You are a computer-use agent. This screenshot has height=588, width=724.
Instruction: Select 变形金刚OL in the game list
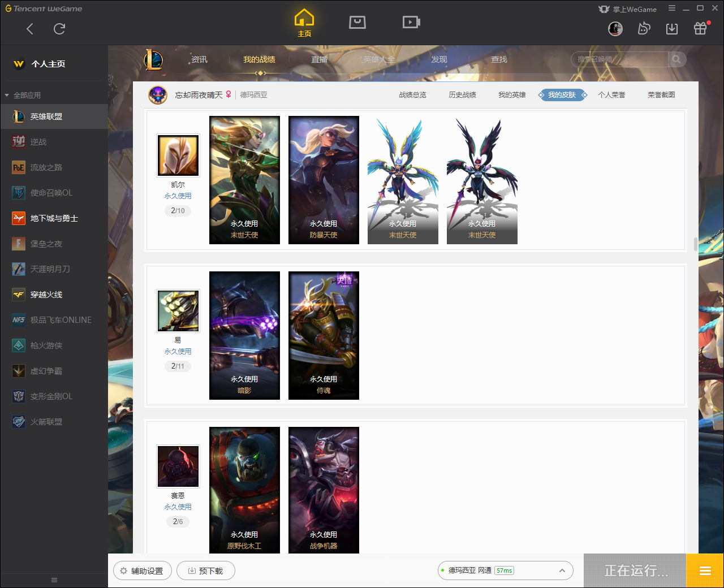coord(54,396)
